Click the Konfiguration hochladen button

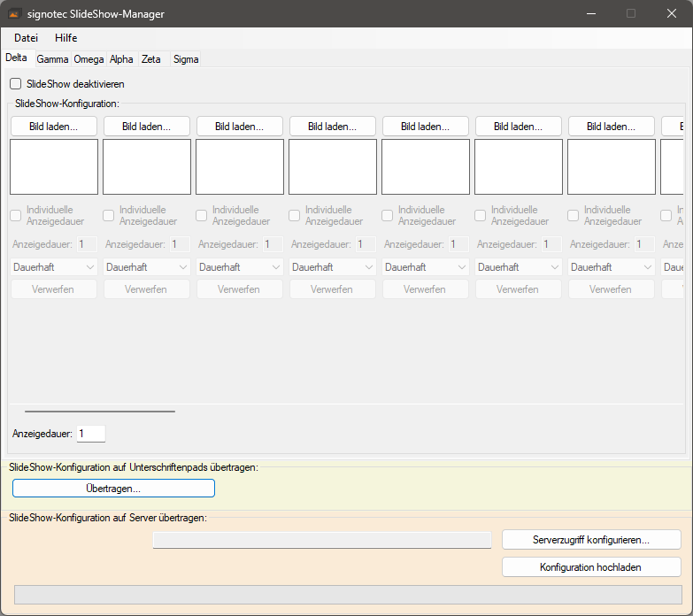[x=591, y=567]
